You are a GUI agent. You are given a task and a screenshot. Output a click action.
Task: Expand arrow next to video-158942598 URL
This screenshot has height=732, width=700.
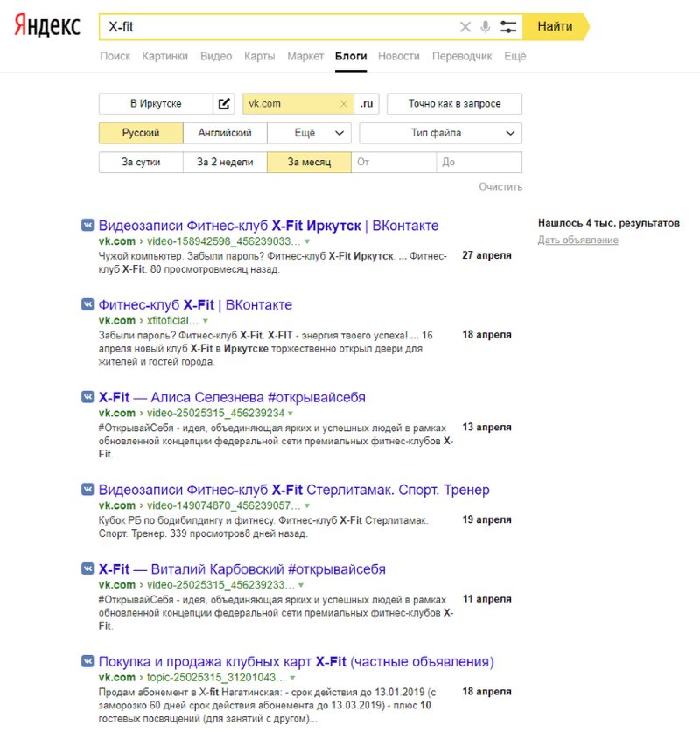[307, 242]
